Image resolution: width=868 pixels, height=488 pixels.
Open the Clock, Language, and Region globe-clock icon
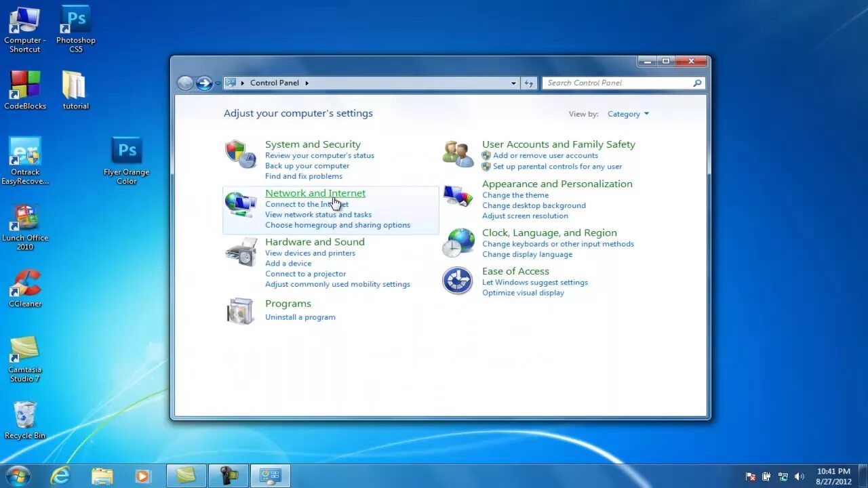458,243
